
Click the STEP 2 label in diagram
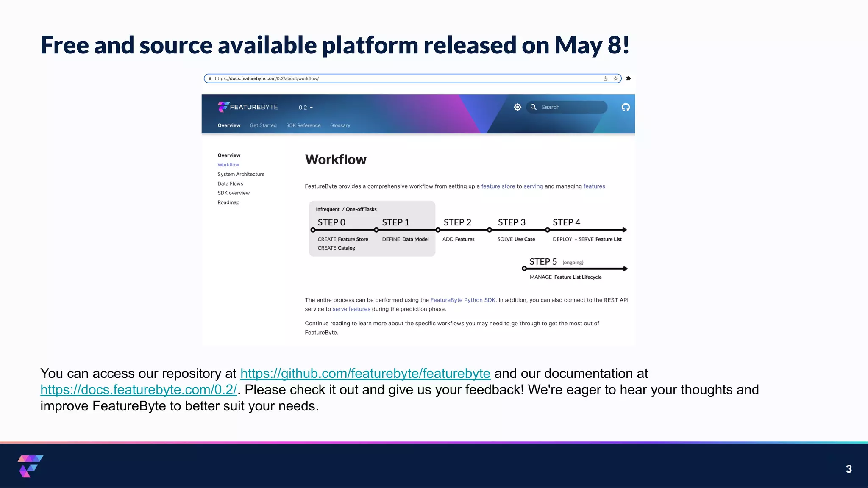click(x=457, y=222)
